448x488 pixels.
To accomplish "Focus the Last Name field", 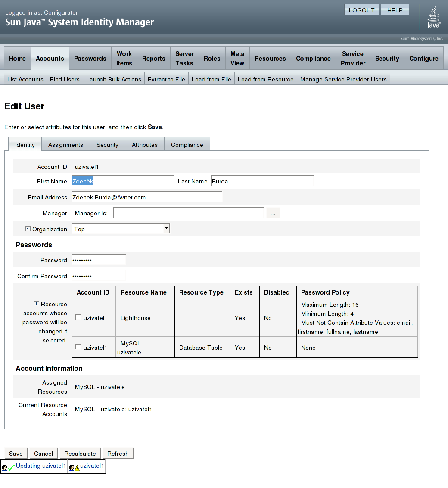I will pyautogui.click(x=262, y=181).
